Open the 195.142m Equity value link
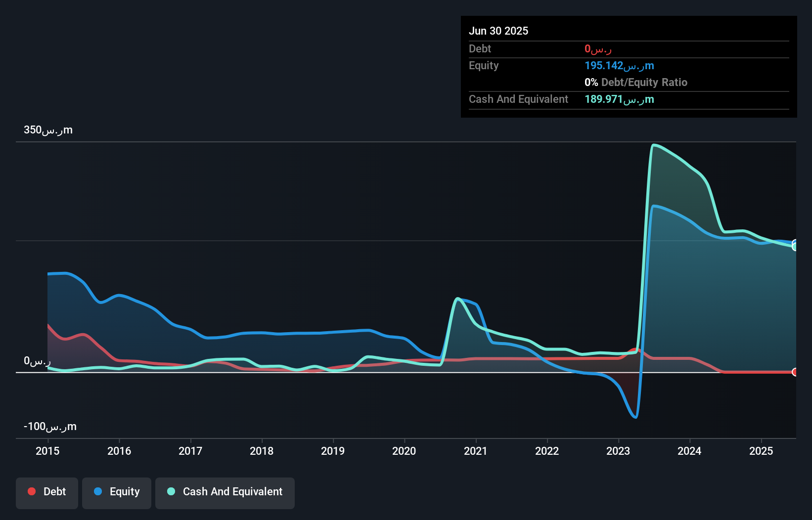Viewport: 812px width, 520px height. [x=619, y=65]
